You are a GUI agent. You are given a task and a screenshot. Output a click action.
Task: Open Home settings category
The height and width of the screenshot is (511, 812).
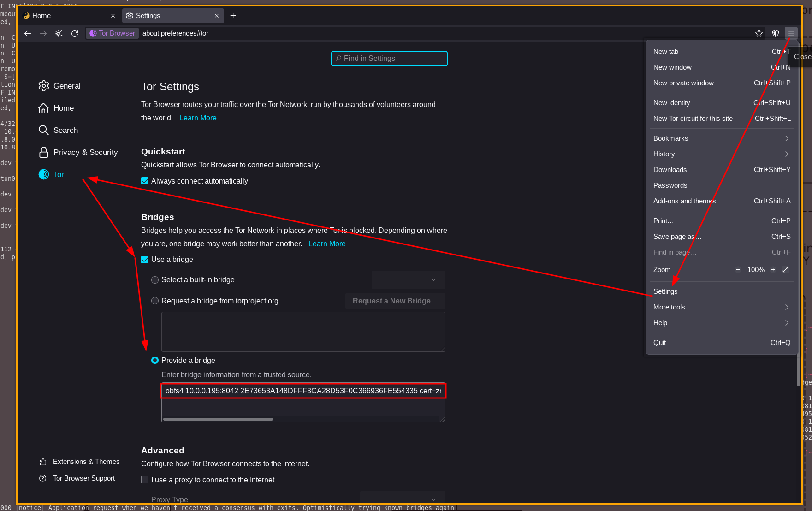coord(56,108)
